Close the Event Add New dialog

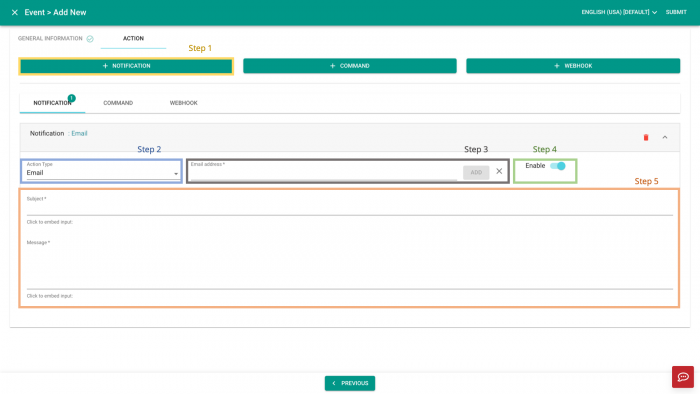coord(15,12)
